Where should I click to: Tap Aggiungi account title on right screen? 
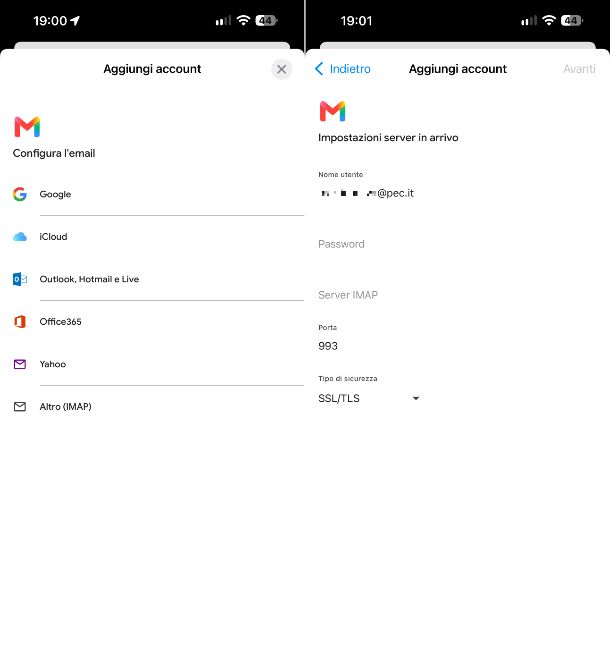point(458,69)
